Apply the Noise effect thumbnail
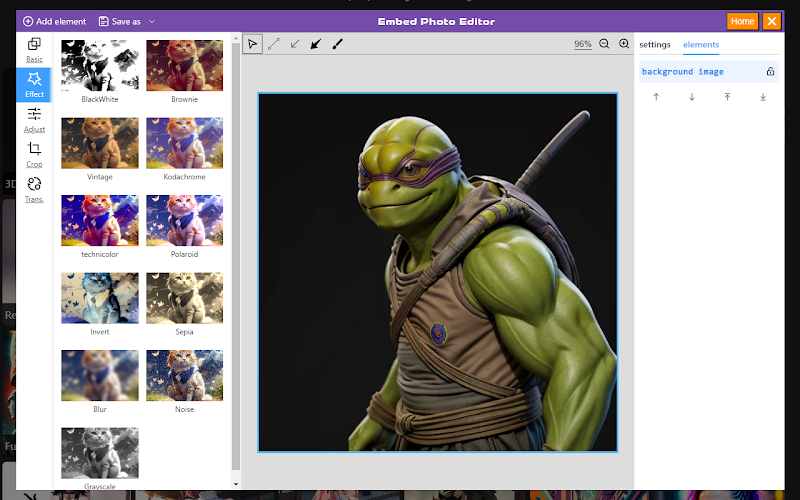 [185, 376]
